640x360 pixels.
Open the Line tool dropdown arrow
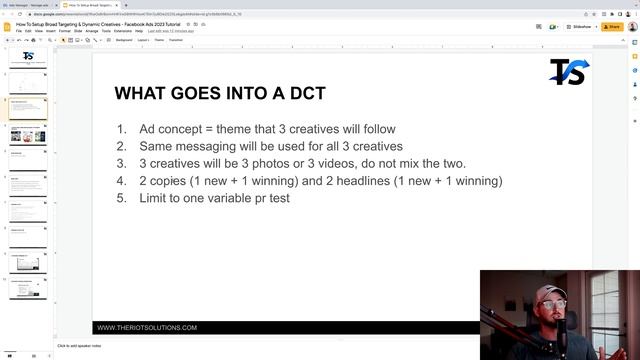100,40
